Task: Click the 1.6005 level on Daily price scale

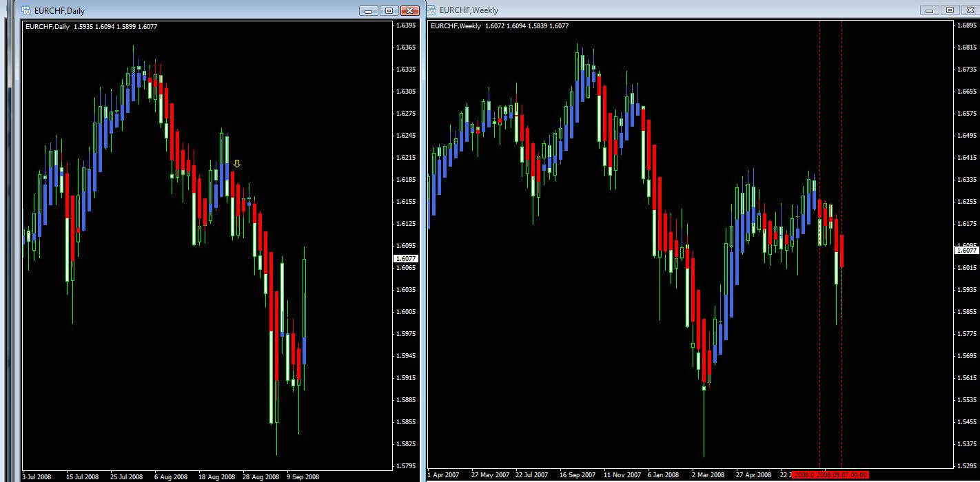Action: coord(406,312)
